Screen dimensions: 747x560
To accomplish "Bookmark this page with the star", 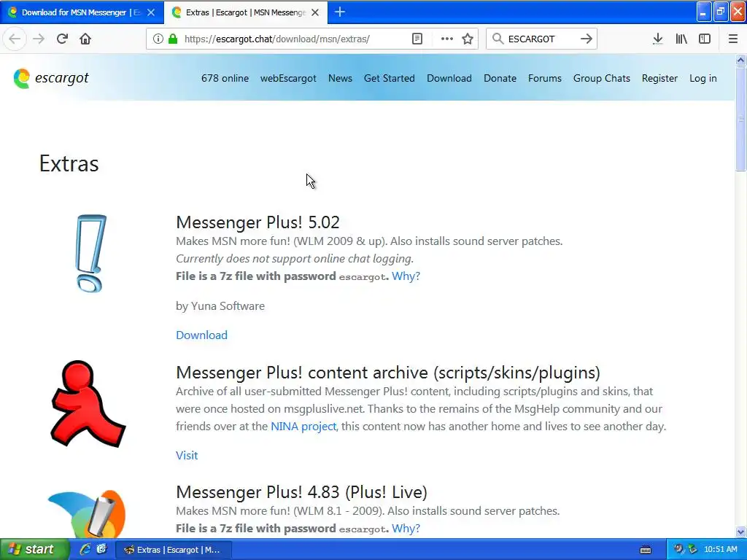I will pyautogui.click(x=468, y=39).
